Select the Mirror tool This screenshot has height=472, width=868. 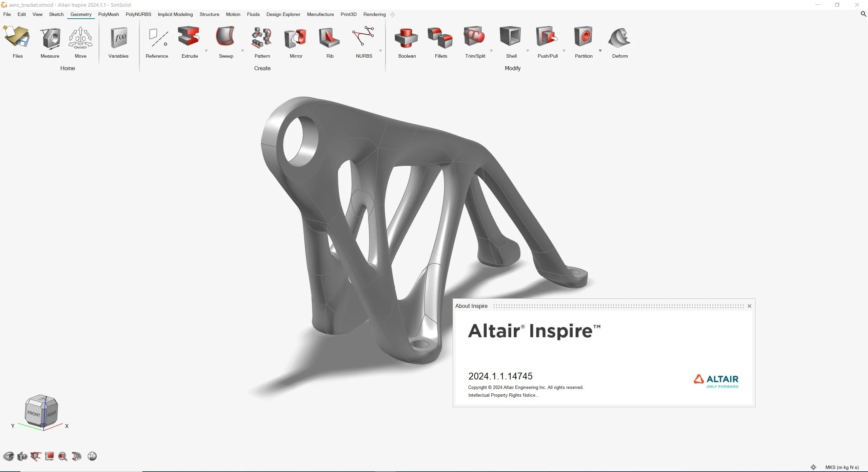pyautogui.click(x=295, y=38)
